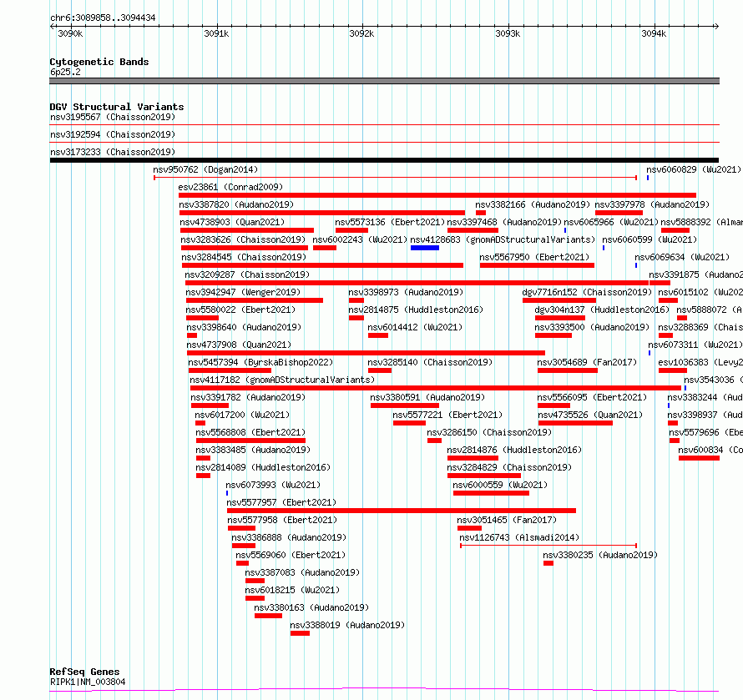
Task: Click the nsv3398973 (Audano2019) label
Action: (x=406, y=292)
